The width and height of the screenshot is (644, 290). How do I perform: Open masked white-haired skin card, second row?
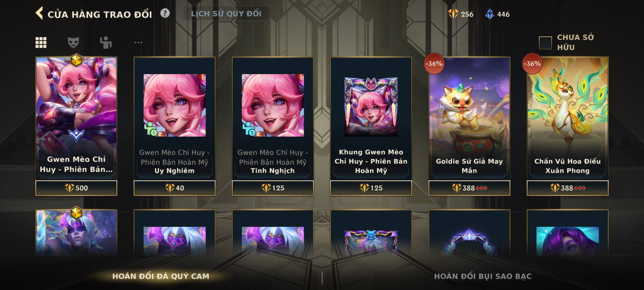[x=76, y=233]
